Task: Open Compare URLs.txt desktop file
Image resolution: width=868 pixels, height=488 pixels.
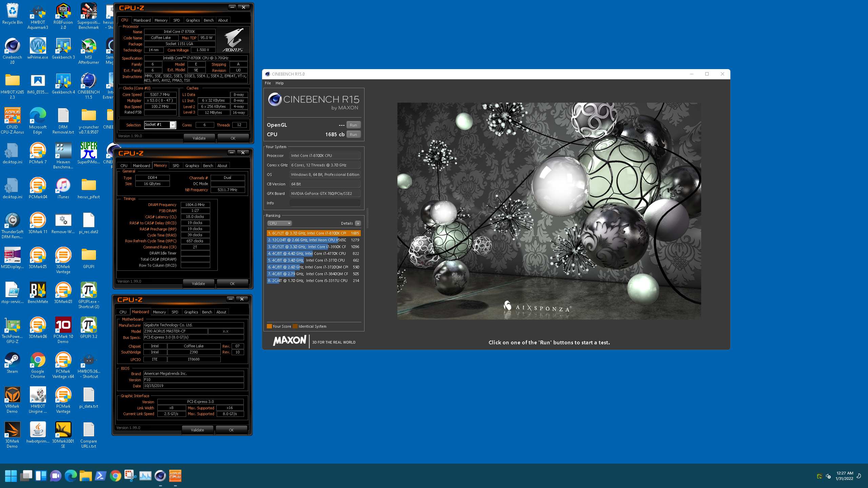Action: coord(88,435)
